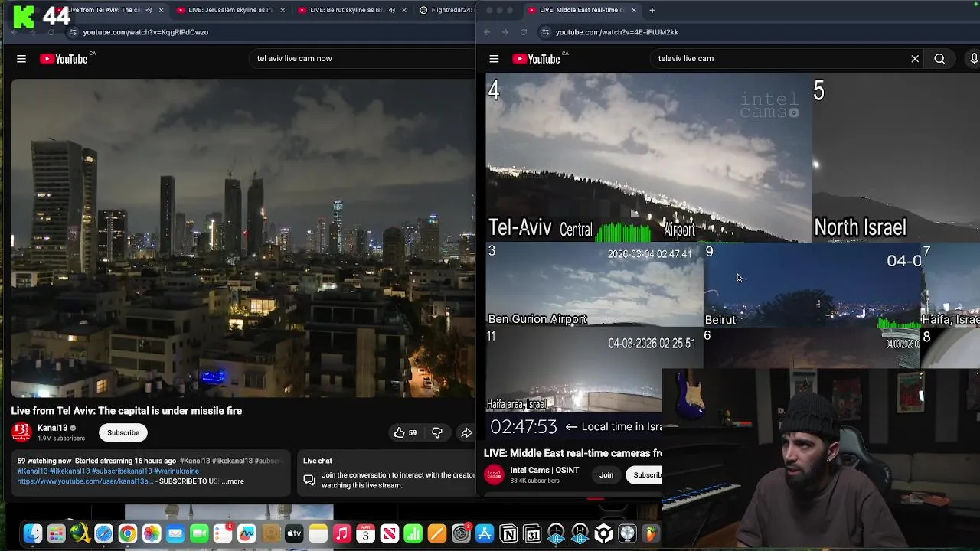
Task: Close the Middle East real-time tab
Action: (x=634, y=10)
